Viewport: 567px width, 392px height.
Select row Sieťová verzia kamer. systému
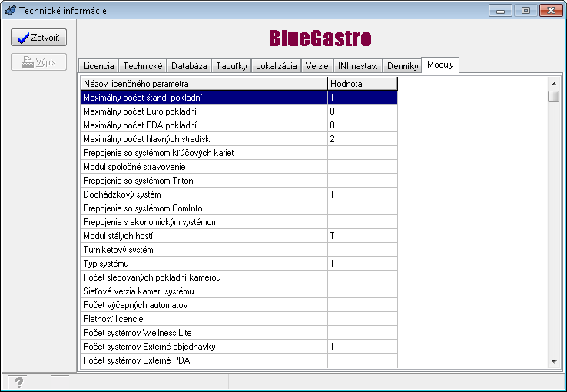point(240,291)
